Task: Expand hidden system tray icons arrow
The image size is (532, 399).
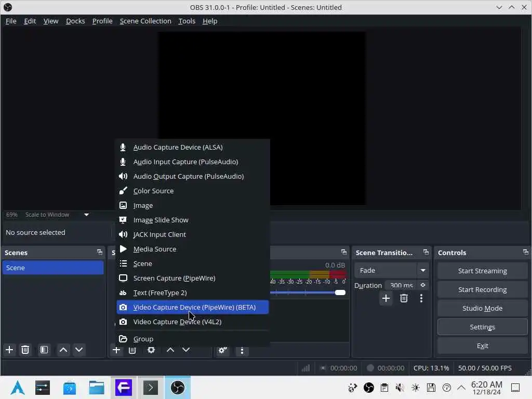Action: [461, 388]
